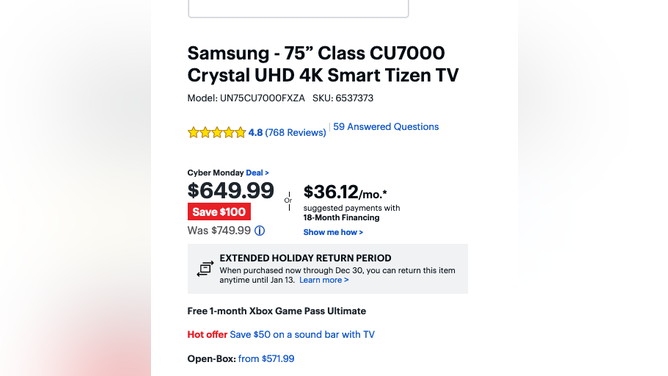Open the 768 Reviews link
This screenshot has width=668, height=376.
tap(295, 132)
